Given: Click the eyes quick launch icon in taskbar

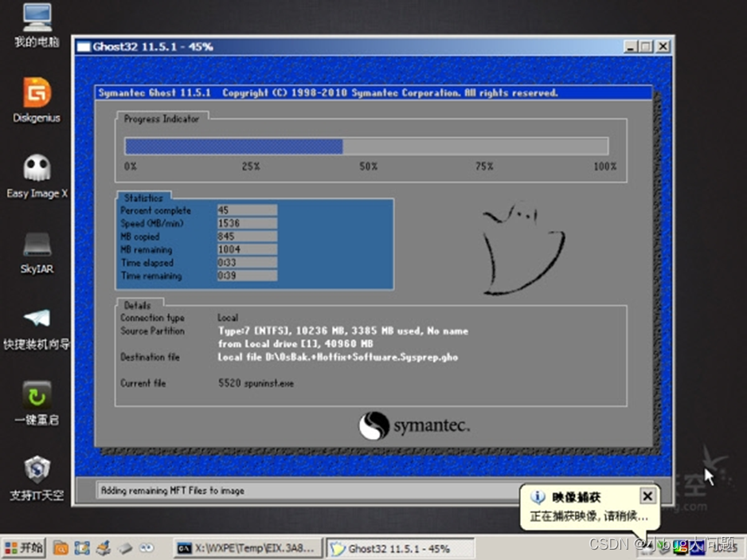Looking at the screenshot, I should tap(147, 548).
